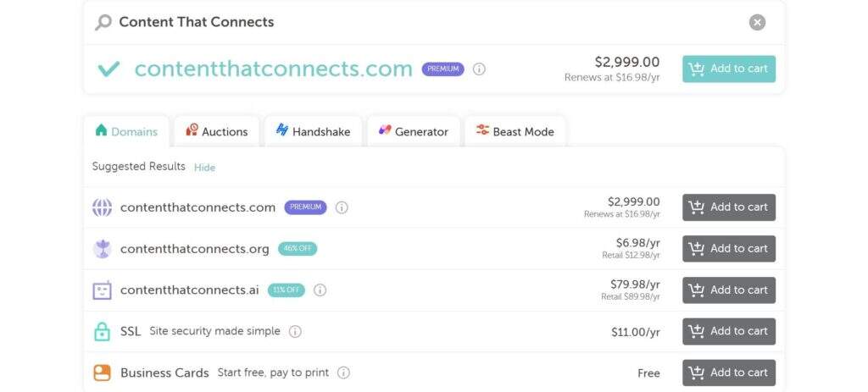Image resolution: width=868 pixels, height=392 pixels.
Task: Select the Generator tab
Action: [x=413, y=131]
